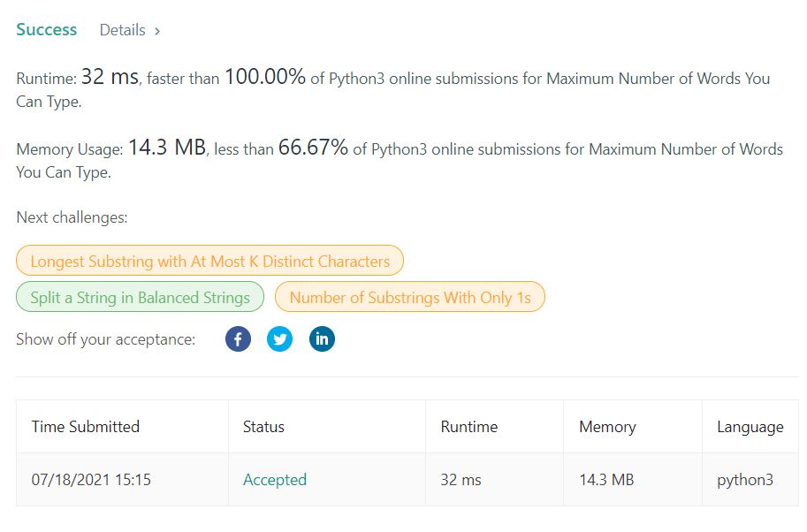Open Split a String in Balanced Strings challenge
The width and height of the screenshot is (807, 532).
tap(140, 297)
